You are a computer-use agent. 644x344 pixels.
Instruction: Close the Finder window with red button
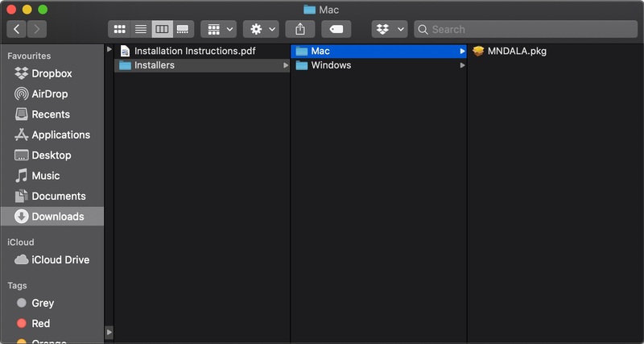click(11, 10)
